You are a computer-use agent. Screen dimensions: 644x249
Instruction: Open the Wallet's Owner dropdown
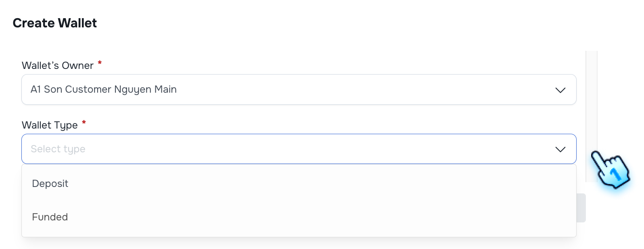[299, 89]
